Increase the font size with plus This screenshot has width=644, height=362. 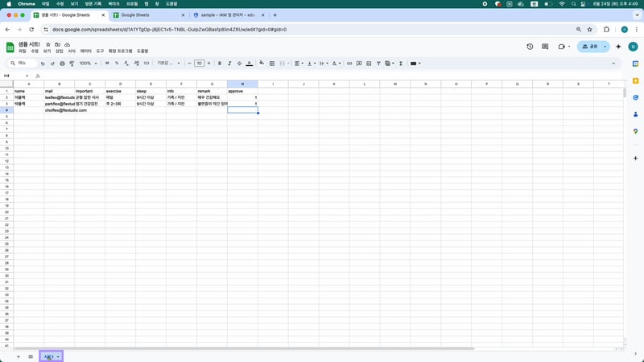pyautogui.click(x=208, y=64)
